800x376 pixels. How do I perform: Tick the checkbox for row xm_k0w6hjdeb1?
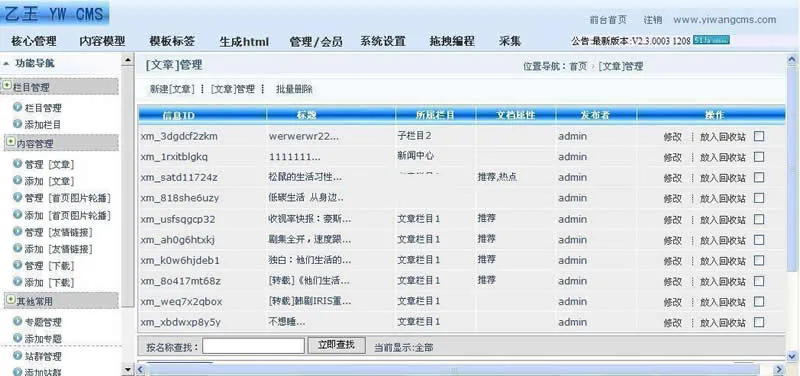point(759,260)
